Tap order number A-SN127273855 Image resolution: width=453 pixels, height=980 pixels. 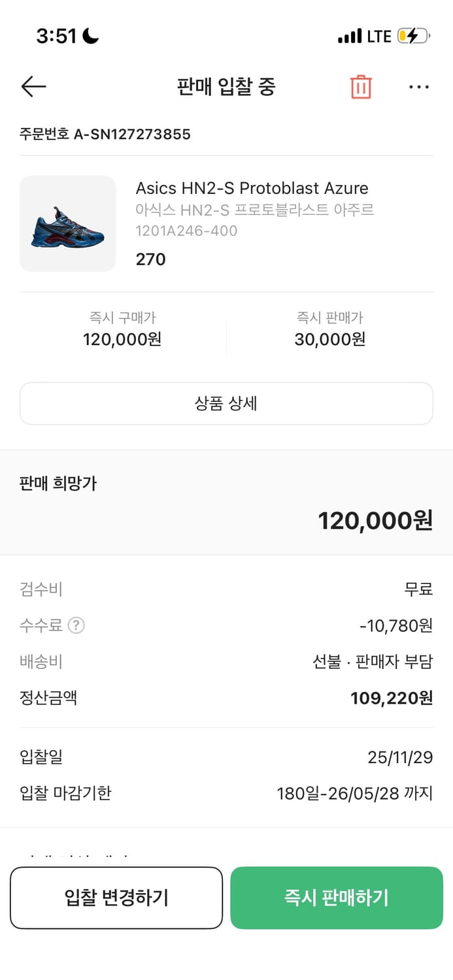tap(104, 135)
